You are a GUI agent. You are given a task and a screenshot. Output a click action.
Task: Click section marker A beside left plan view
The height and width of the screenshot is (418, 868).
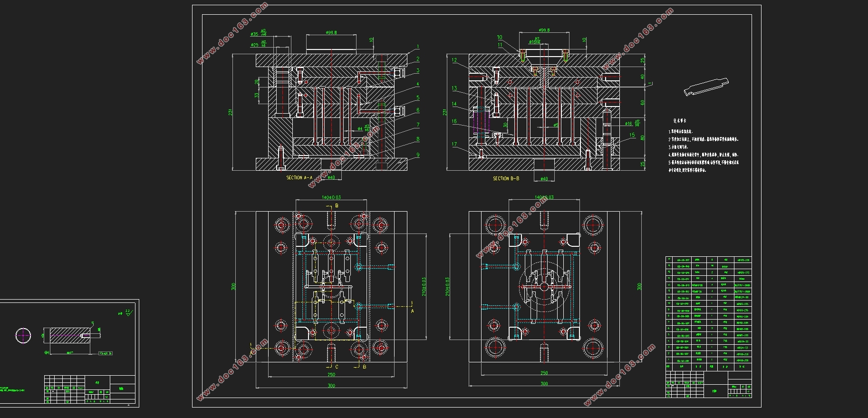click(412, 311)
